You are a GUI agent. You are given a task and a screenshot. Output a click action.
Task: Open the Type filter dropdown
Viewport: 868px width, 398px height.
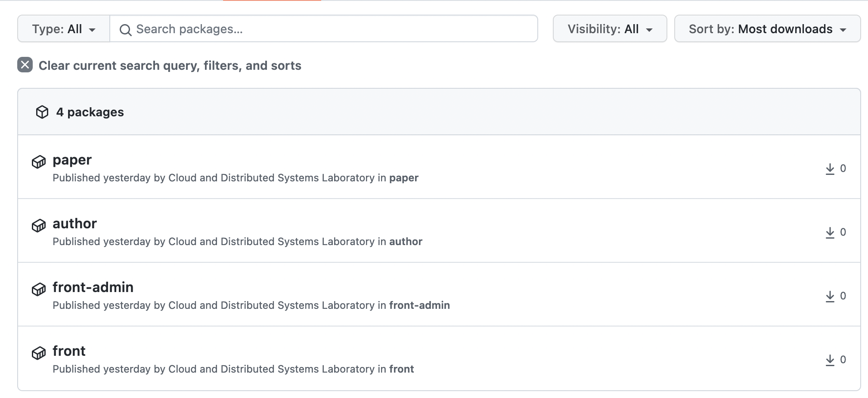[63, 28]
